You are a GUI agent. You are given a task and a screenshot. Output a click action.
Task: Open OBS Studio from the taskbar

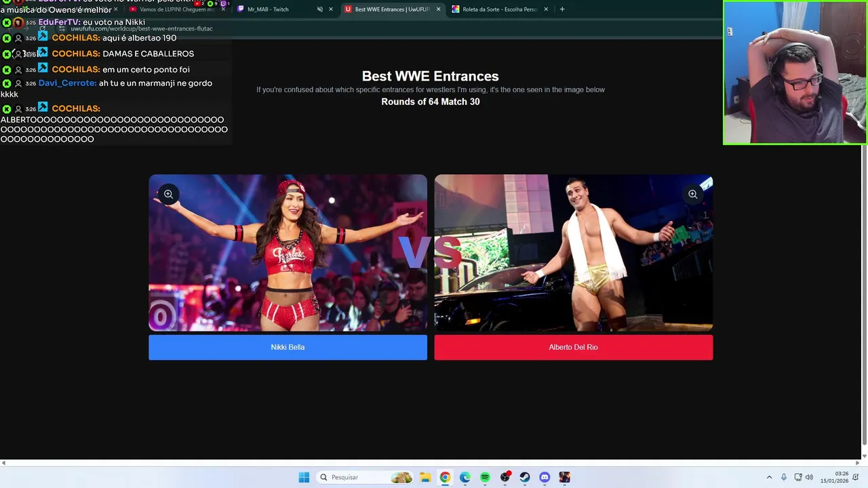click(x=505, y=477)
